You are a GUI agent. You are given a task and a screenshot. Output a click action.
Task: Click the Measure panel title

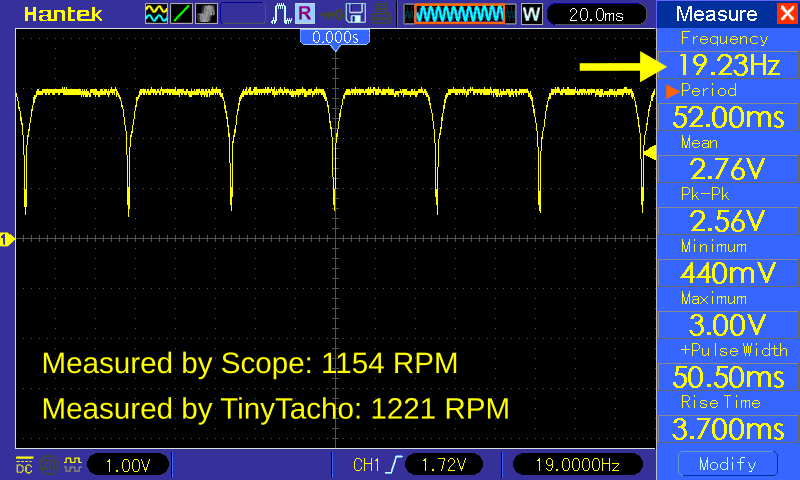pyautogui.click(x=716, y=14)
